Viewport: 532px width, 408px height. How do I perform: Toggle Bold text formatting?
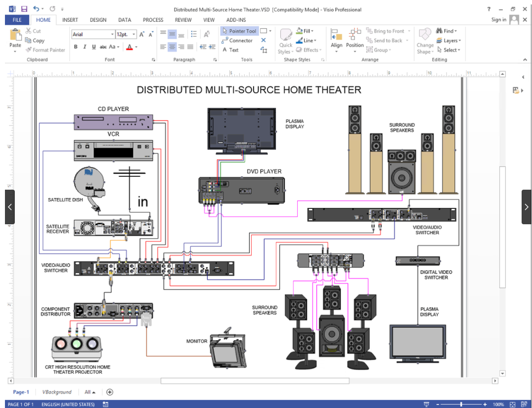point(76,47)
